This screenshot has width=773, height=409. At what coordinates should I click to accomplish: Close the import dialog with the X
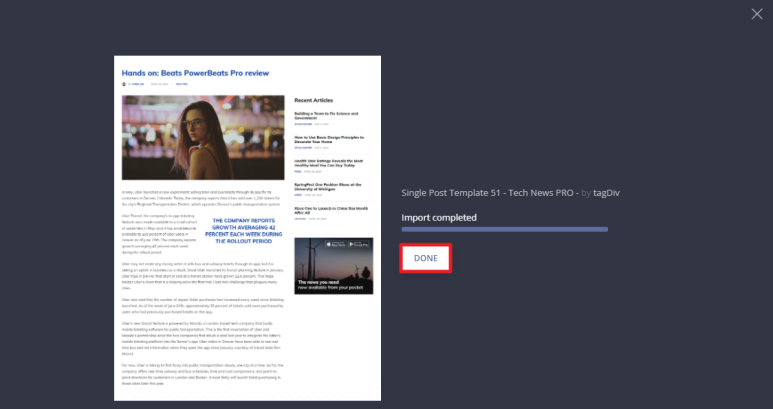pyautogui.click(x=757, y=14)
